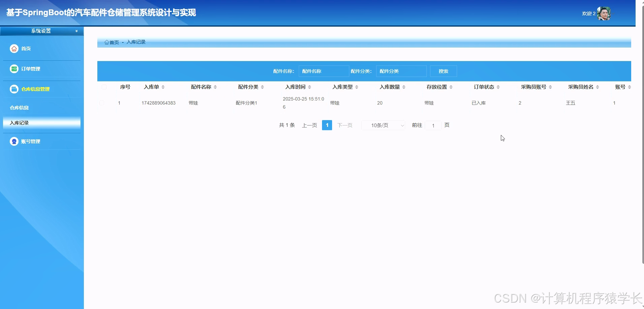644x309 pixels.
Task: Select the 订单管理 icon in sidebar
Action: (x=14, y=68)
